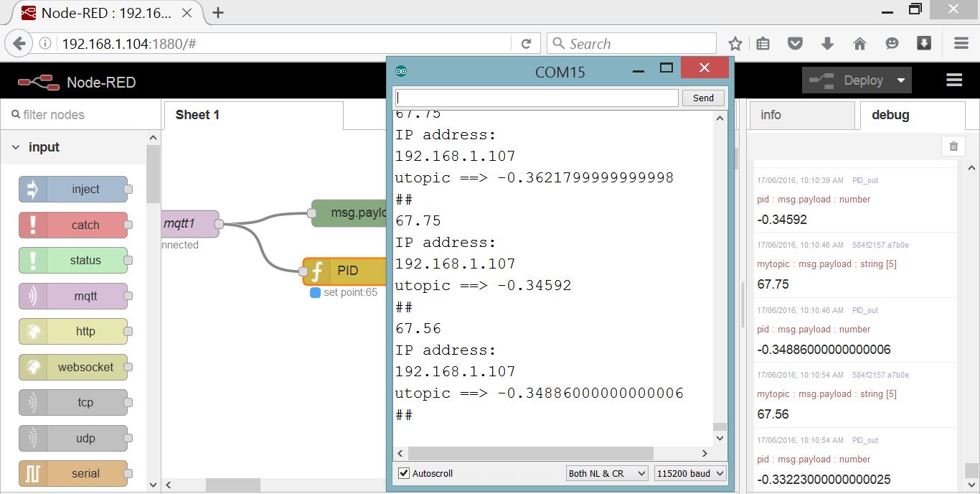Toggle the Autoscroll checkbox
The width and height of the screenshot is (980, 494).
pos(404,473)
